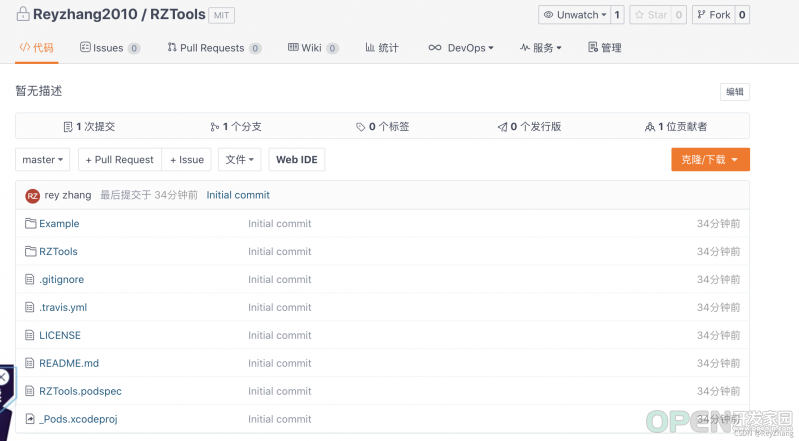The height and width of the screenshot is (441, 799).
Task: View the 1 位贡献者 contributors
Action: pos(676,126)
